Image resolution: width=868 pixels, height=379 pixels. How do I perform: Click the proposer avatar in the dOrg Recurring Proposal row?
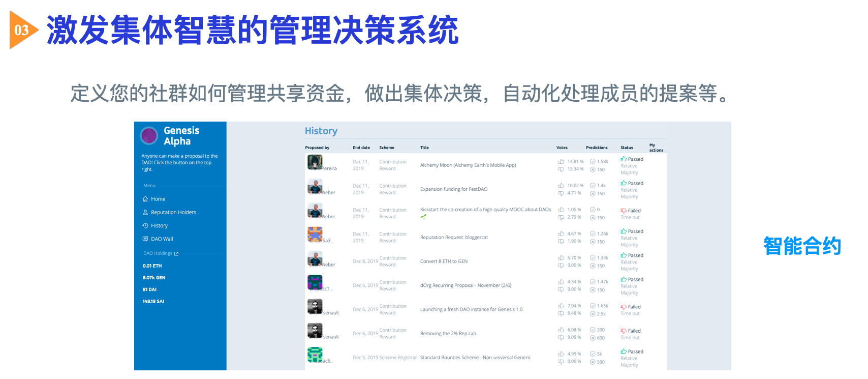coord(315,282)
